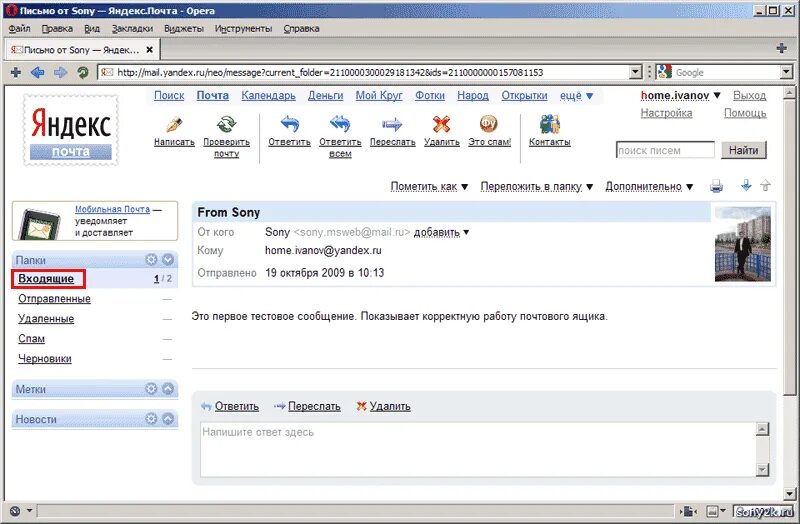Click the print message printer icon
The height and width of the screenshot is (524, 800).
pyautogui.click(x=716, y=186)
